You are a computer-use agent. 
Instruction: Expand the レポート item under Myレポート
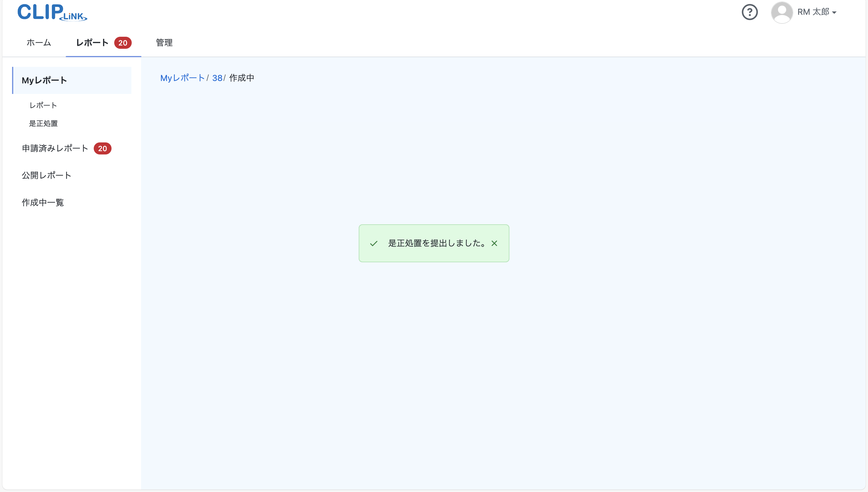tap(42, 105)
